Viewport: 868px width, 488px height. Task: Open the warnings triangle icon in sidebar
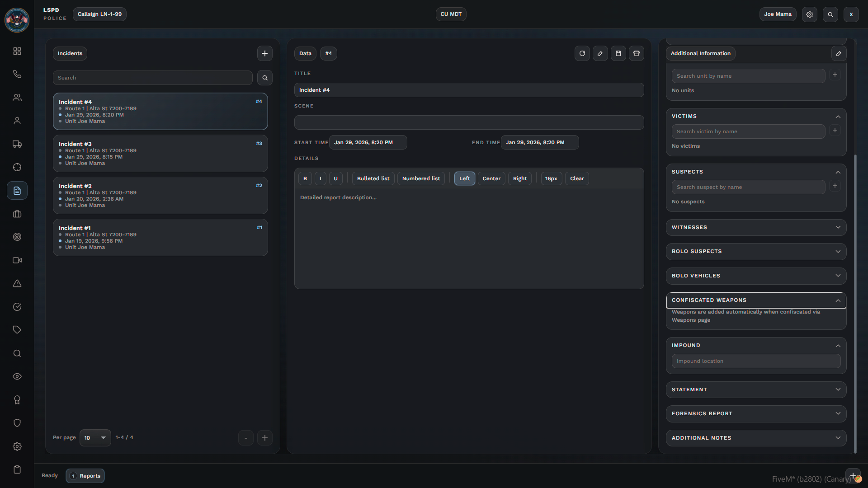[17, 283]
